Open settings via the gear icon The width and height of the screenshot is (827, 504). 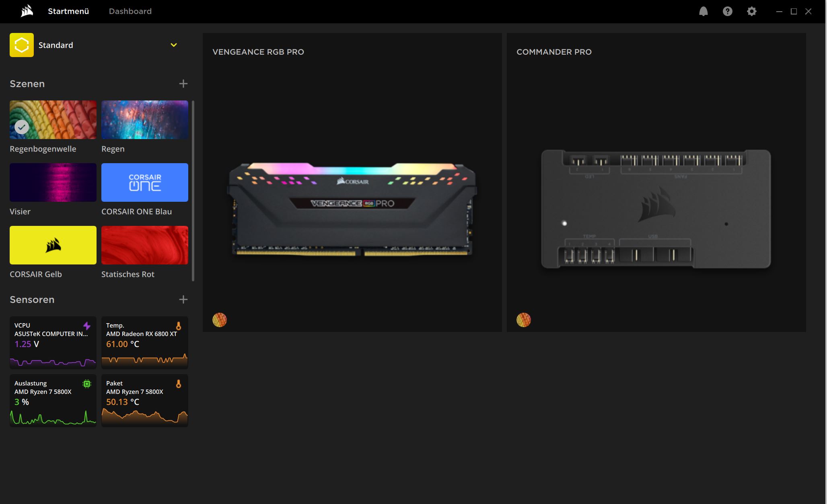pyautogui.click(x=751, y=11)
